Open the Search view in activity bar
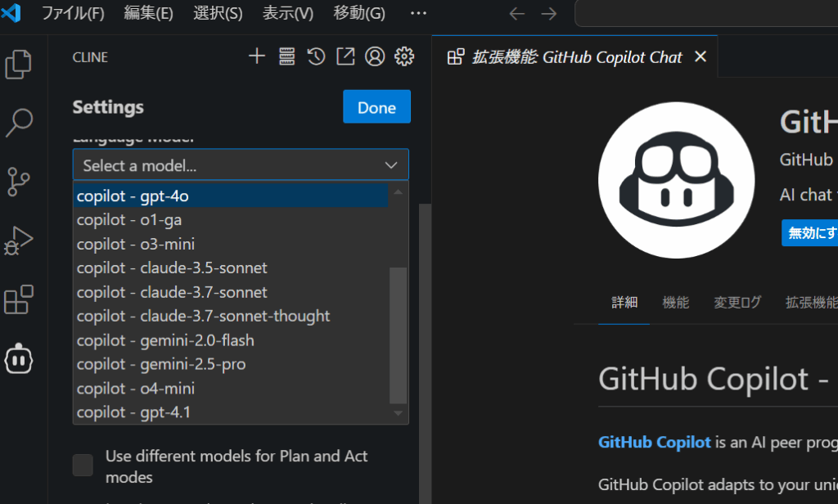The image size is (838, 504). [x=19, y=123]
